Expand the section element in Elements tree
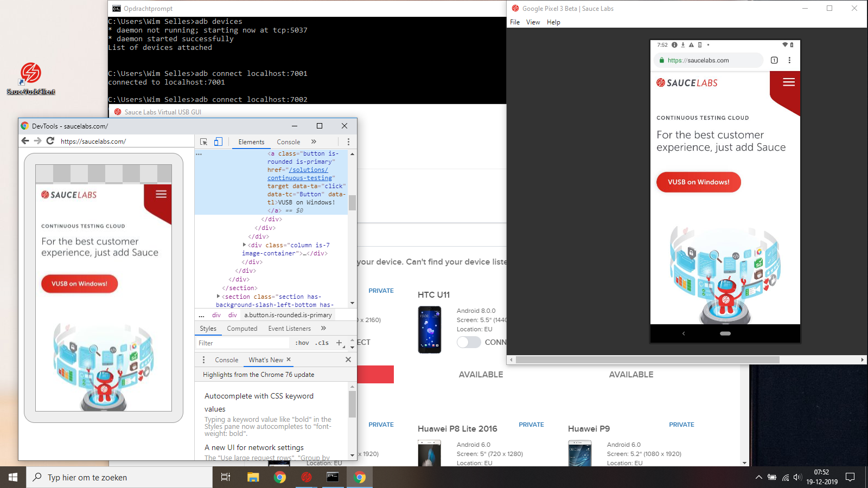The image size is (868, 488). (x=219, y=297)
